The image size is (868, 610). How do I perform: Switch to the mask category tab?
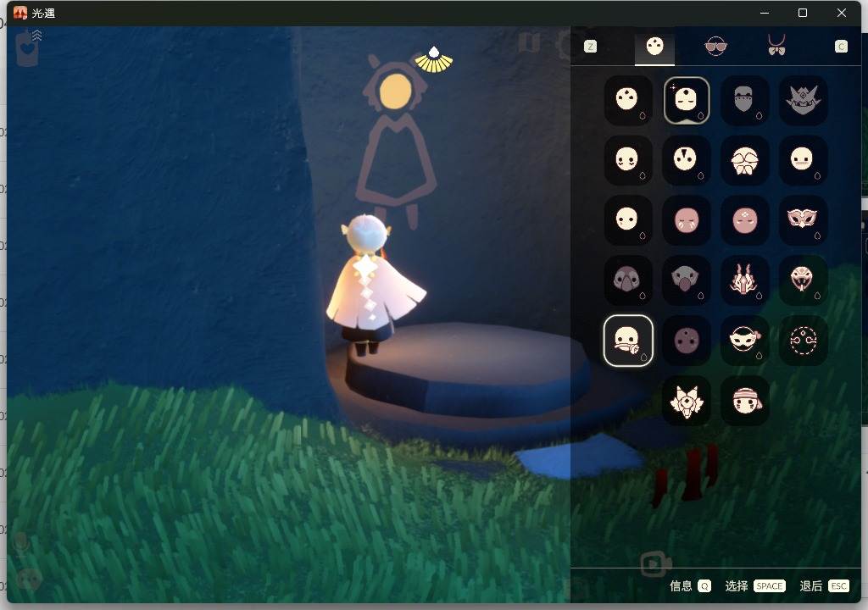click(654, 47)
